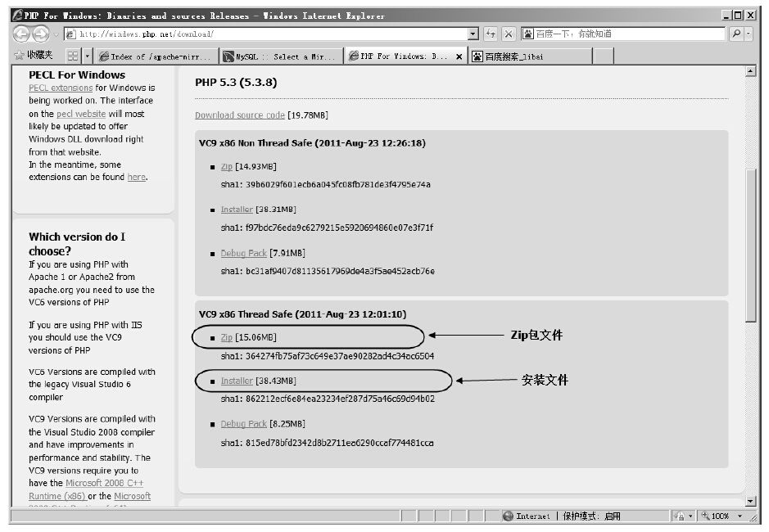Open the search provider dropdown arrow
This screenshot has height=532, width=769.
pos(749,34)
